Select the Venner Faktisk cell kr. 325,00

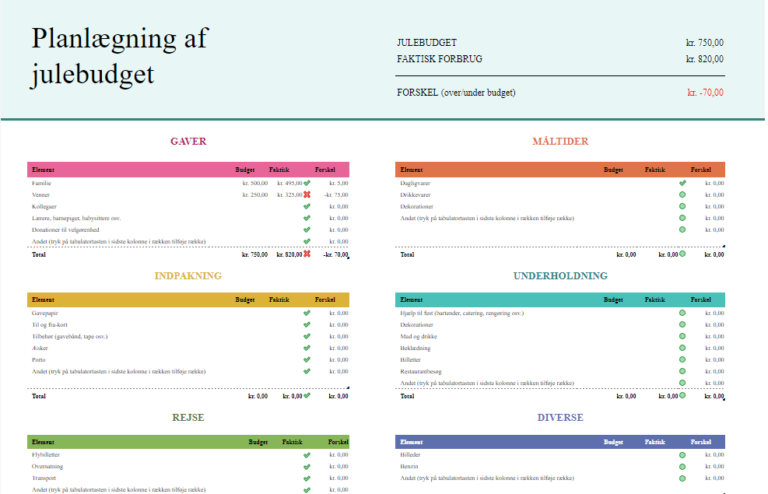[288, 195]
